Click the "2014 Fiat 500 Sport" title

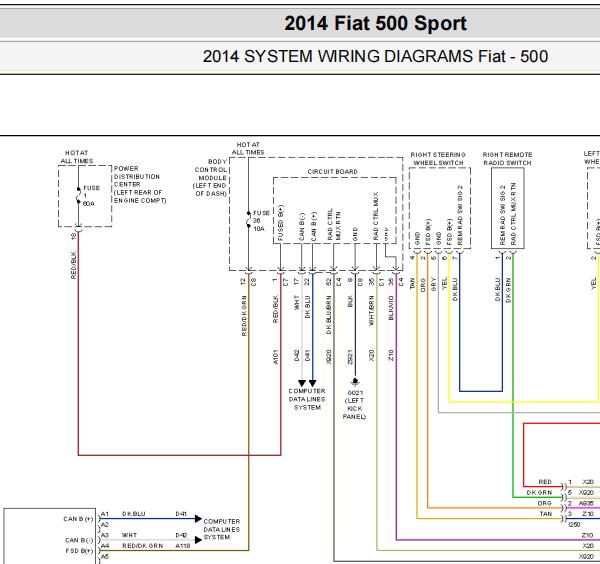coord(375,23)
